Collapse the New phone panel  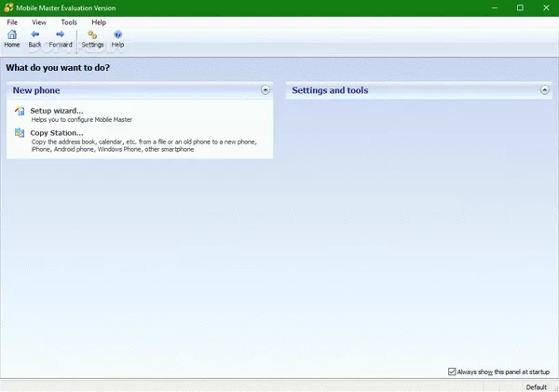[266, 89]
